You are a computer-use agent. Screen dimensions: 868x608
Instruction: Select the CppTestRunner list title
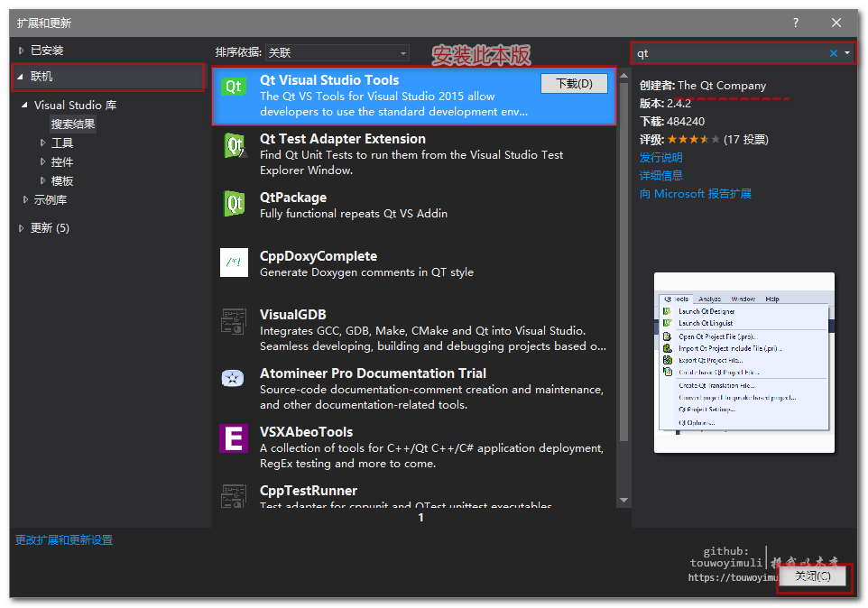click(x=309, y=491)
